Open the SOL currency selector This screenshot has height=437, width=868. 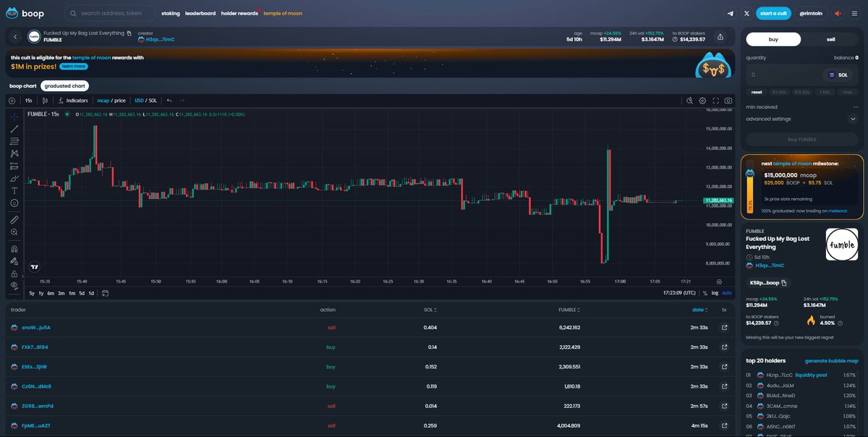click(x=838, y=75)
